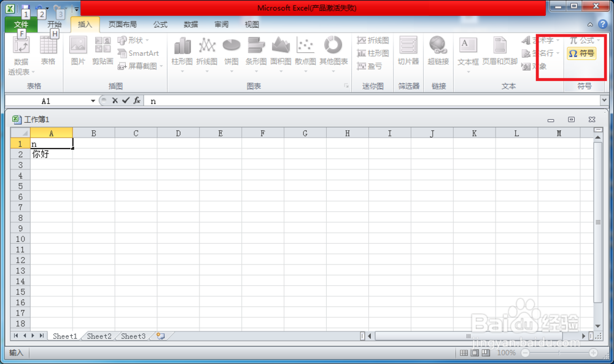Select row 5 header
Screen dimensions: 614x364
(x=20, y=186)
